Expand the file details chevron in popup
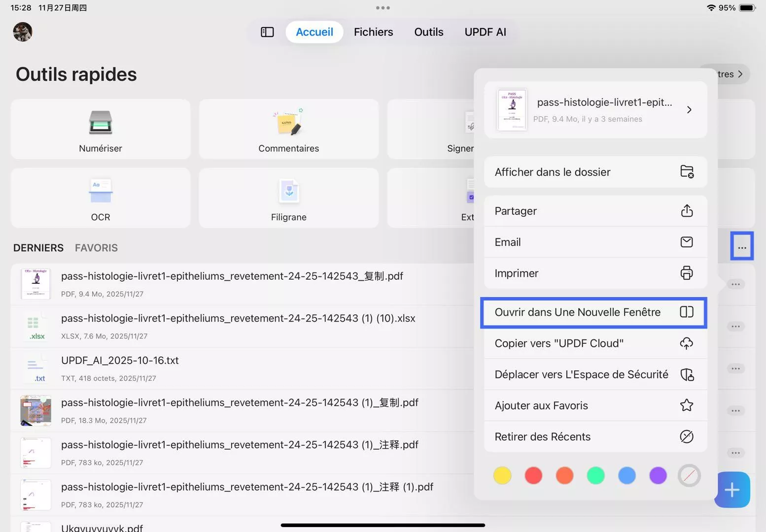Viewport: 766px width, 532px height. (689, 110)
